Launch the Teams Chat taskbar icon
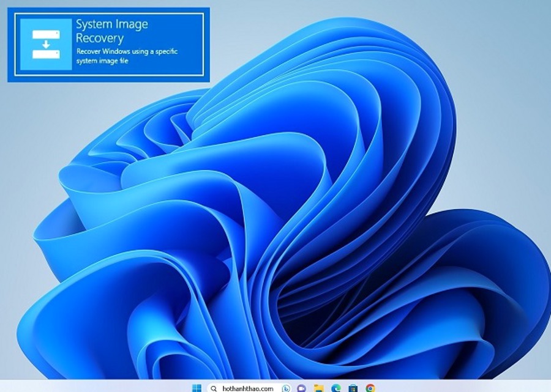Image resolution: width=551 pixels, height=392 pixels. coord(301,388)
